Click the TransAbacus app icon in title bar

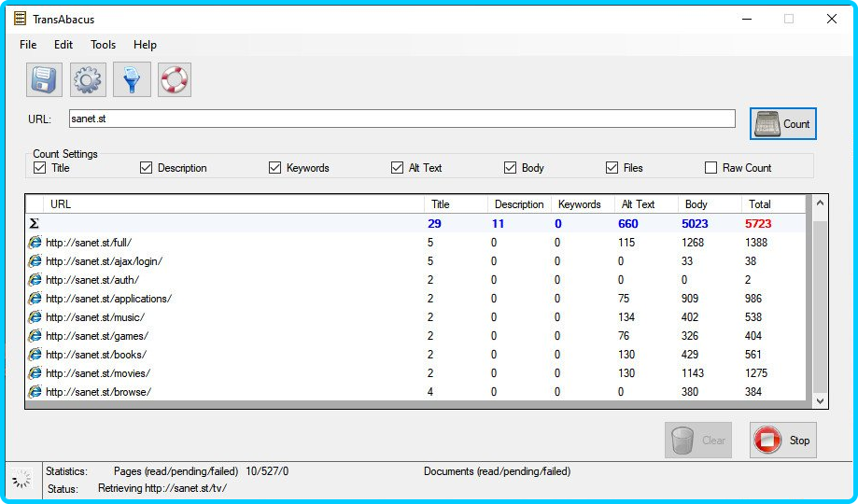point(20,20)
